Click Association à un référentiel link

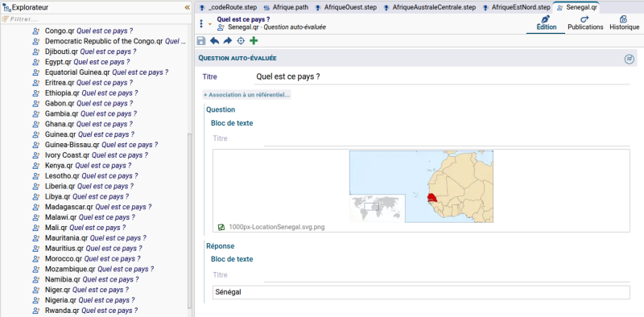point(247,95)
